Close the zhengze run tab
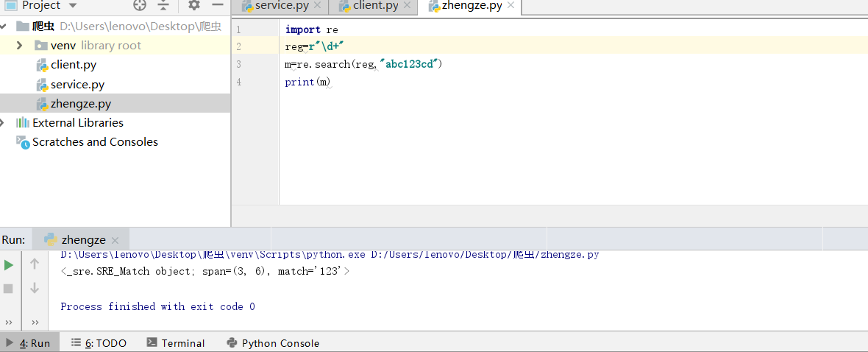868x352 pixels. pos(115,241)
